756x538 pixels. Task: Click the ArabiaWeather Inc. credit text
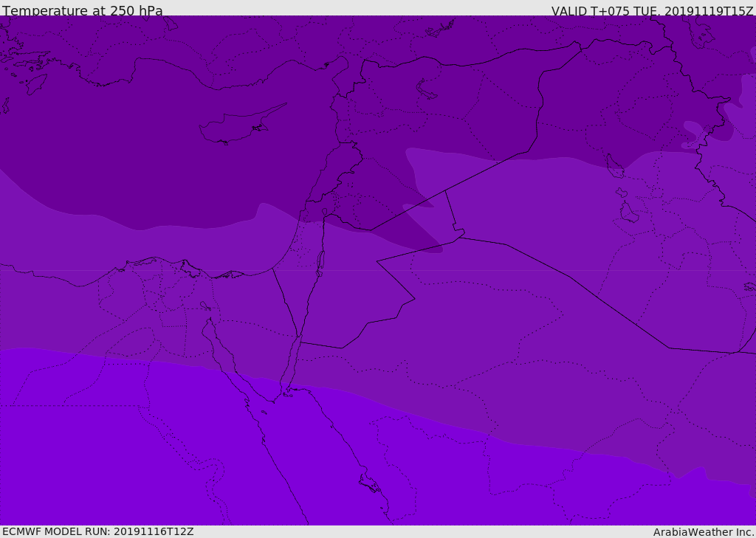[x=703, y=532]
